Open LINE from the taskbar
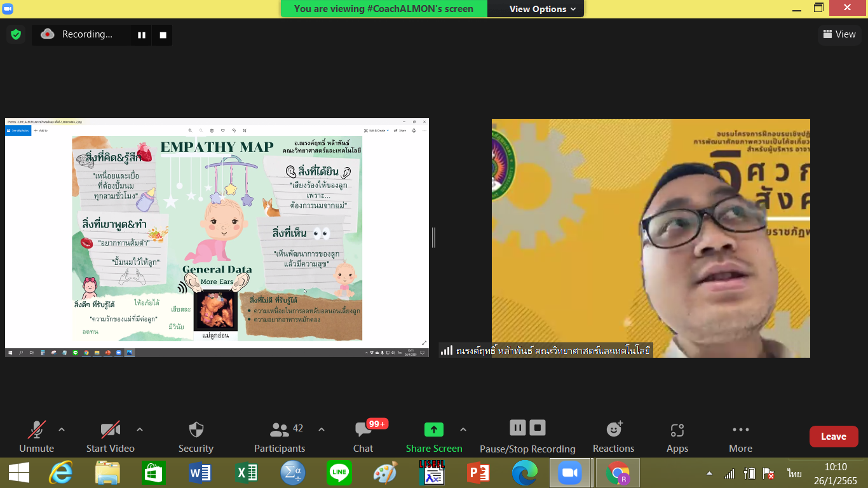The width and height of the screenshot is (868, 488). pyautogui.click(x=339, y=473)
